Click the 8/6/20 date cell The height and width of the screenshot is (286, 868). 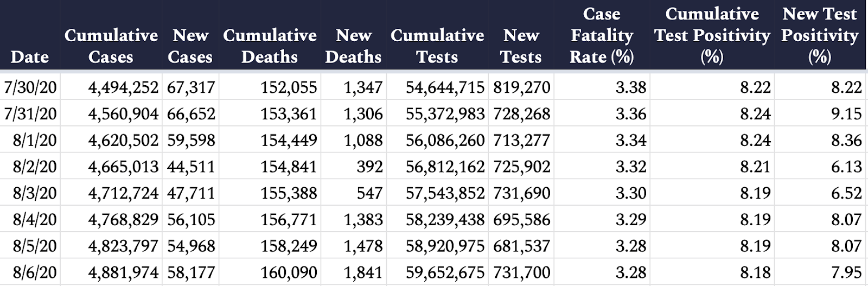[x=30, y=272]
